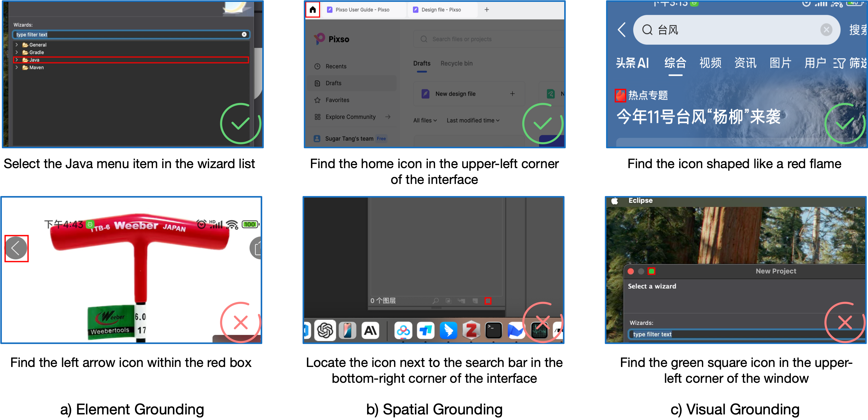Expand the Java wizard folder
Viewport: 868px width, 420px height.
(x=16, y=60)
